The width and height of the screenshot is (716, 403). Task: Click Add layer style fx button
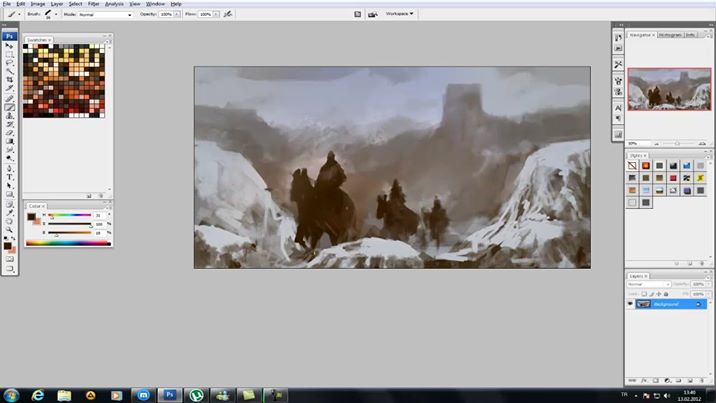click(x=644, y=380)
